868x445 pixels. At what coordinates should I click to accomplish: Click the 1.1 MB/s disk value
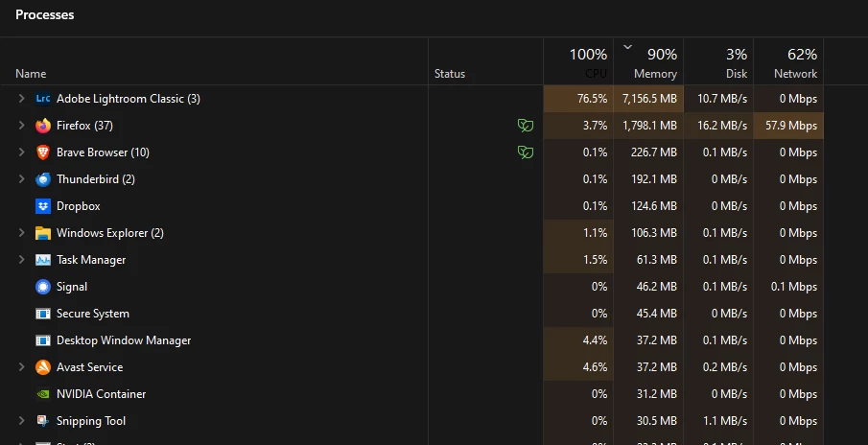[x=725, y=421]
